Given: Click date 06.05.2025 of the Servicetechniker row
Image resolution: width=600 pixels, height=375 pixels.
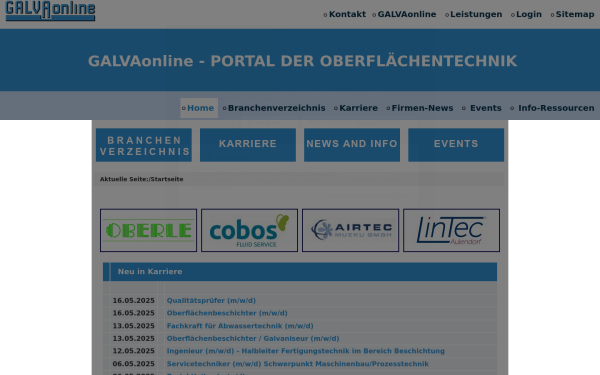Looking at the screenshot, I should point(134,364).
